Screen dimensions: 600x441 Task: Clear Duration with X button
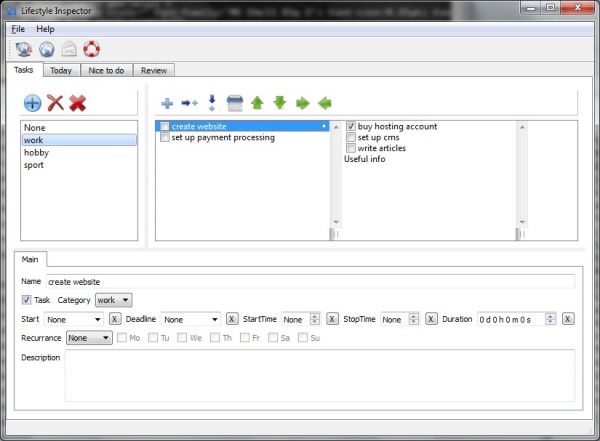[568, 319]
